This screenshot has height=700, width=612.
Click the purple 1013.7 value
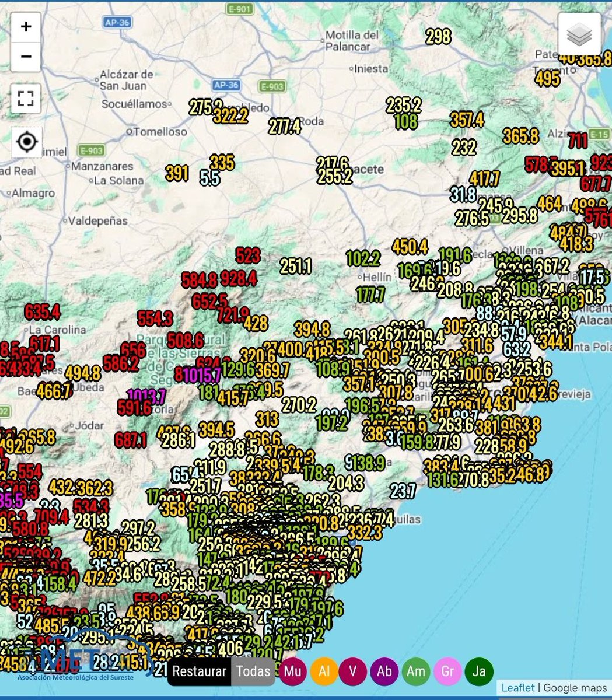[146, 397]
